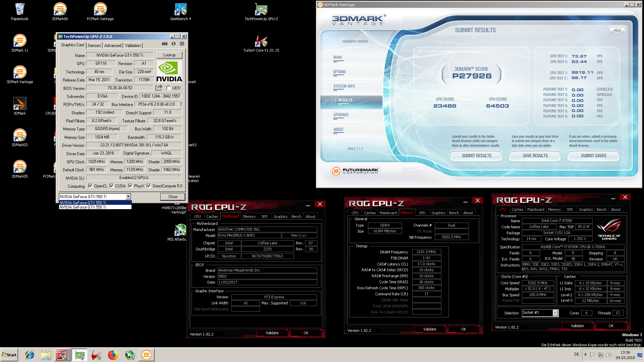Click the GPU Name field in GPU-Z
This screenshot has width=644, height=362.
pos(120,55)
